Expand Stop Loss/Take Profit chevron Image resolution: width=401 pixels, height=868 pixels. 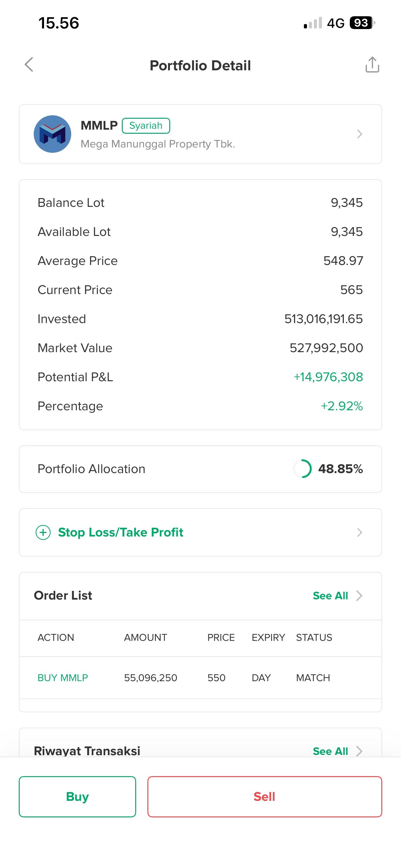[x=359, y=532]
